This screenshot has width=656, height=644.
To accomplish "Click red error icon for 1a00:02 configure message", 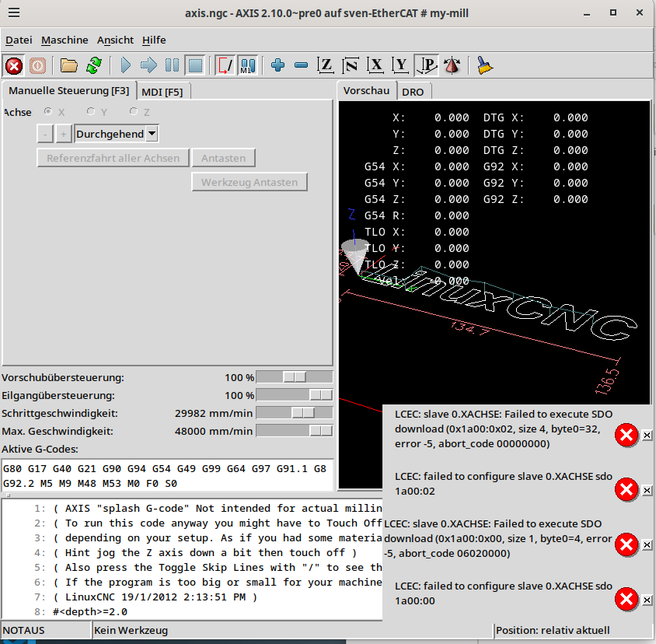I will pyautogui.click(x=626, y=489).
